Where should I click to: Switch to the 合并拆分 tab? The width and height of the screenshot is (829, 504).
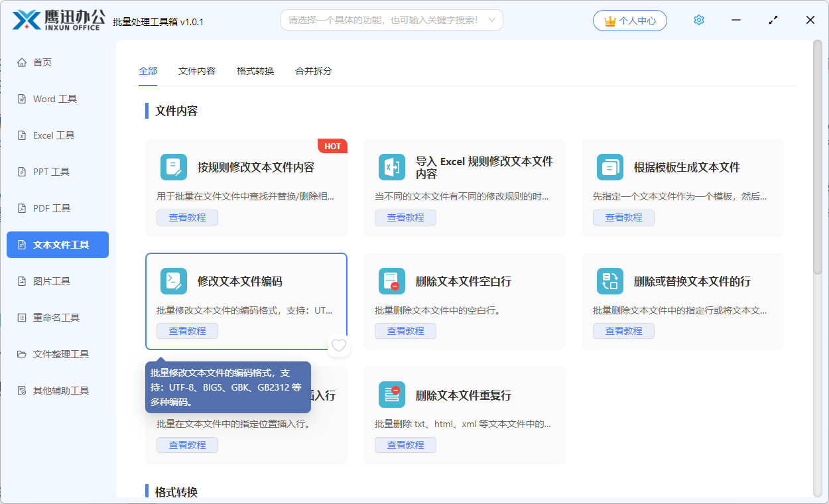[312, 70]
